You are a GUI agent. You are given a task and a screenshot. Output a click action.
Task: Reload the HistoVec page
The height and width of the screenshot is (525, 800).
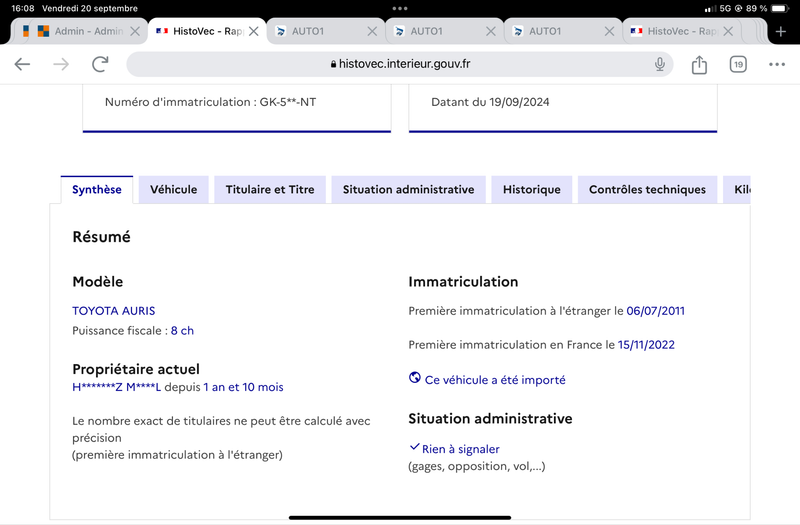click(x=100, y=64)
